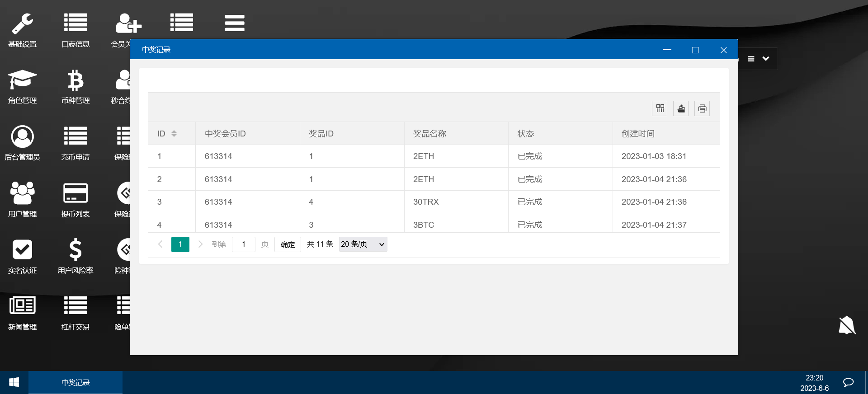Open 角色管理 graduation cap icon
This screenshot has height=394, width=868.
[x=22, y=80]
